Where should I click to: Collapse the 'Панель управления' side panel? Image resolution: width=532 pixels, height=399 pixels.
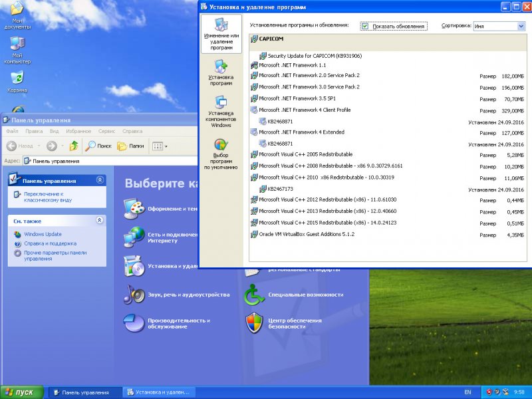pyautogui.click(x=100, y=180)
